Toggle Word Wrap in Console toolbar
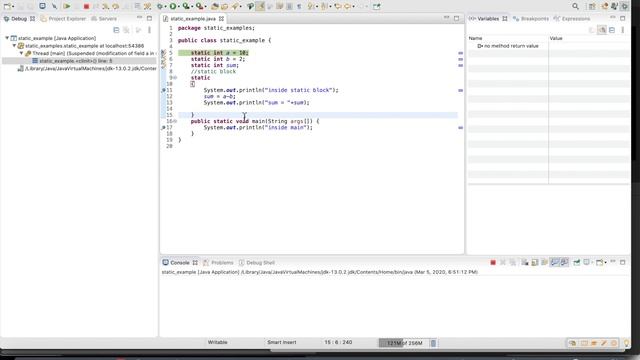The image size is (640, 360). pos(544,262)
